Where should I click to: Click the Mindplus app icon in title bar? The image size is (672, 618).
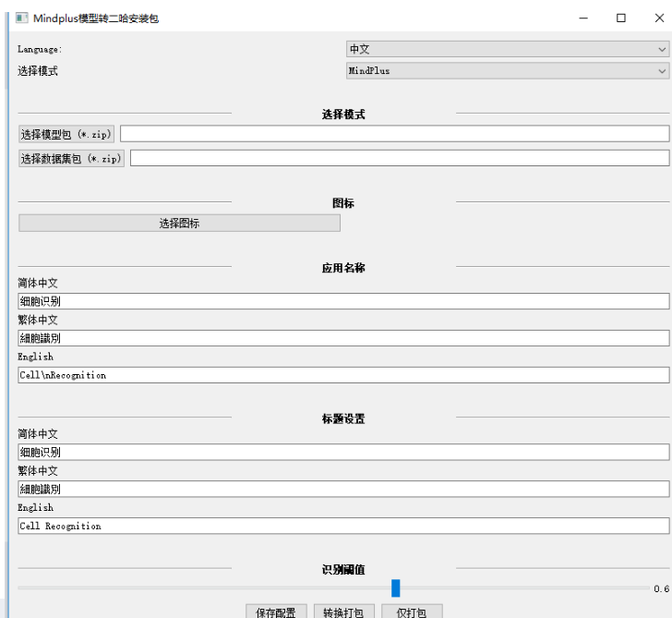[21, 18]
